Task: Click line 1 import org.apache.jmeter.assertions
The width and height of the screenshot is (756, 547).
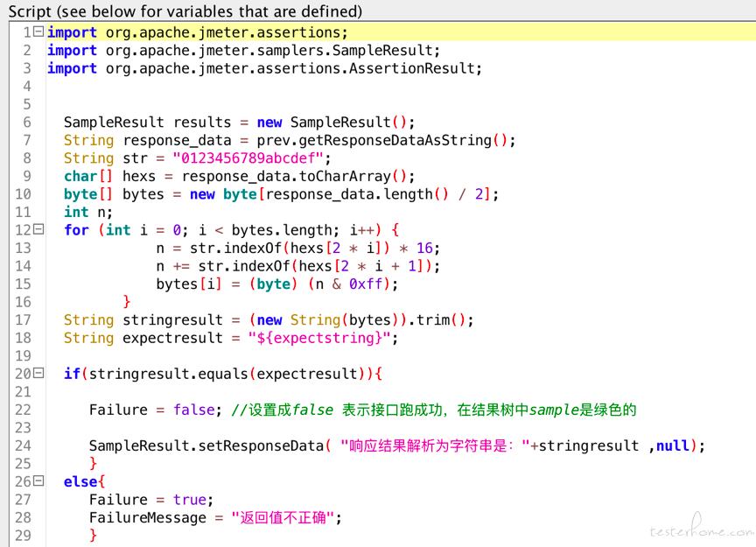Action: [x=197, y=32]
